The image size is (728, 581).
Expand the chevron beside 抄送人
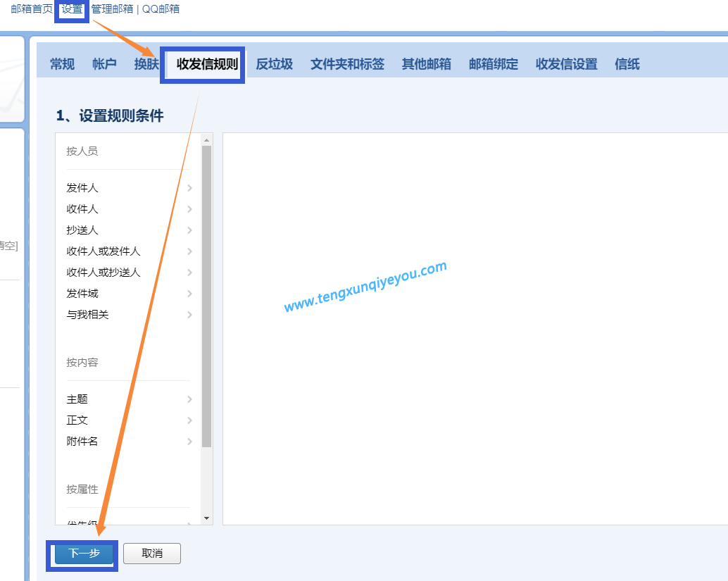[x=189, y=230]
